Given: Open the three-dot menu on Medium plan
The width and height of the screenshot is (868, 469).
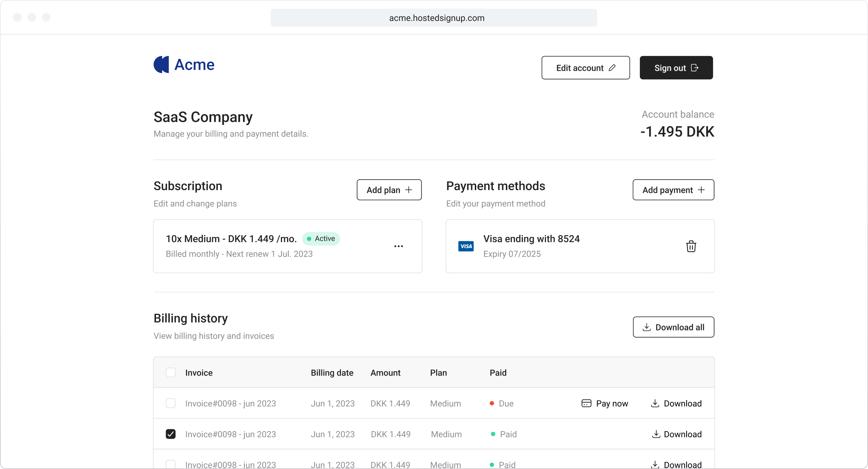Looking at the screenshot, I should (x=399, y=246).
